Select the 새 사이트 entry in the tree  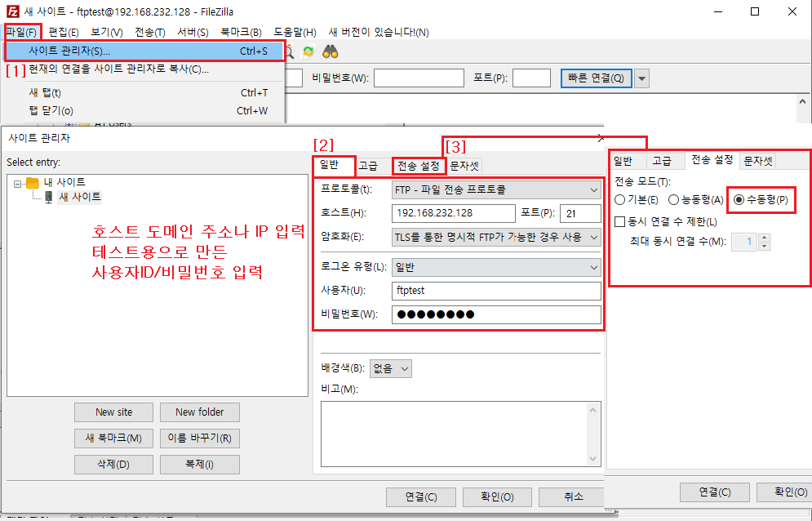coord(79,197)
